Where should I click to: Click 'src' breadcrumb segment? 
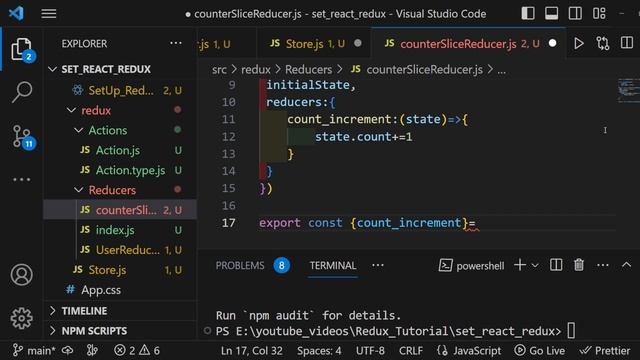point(219,70)
